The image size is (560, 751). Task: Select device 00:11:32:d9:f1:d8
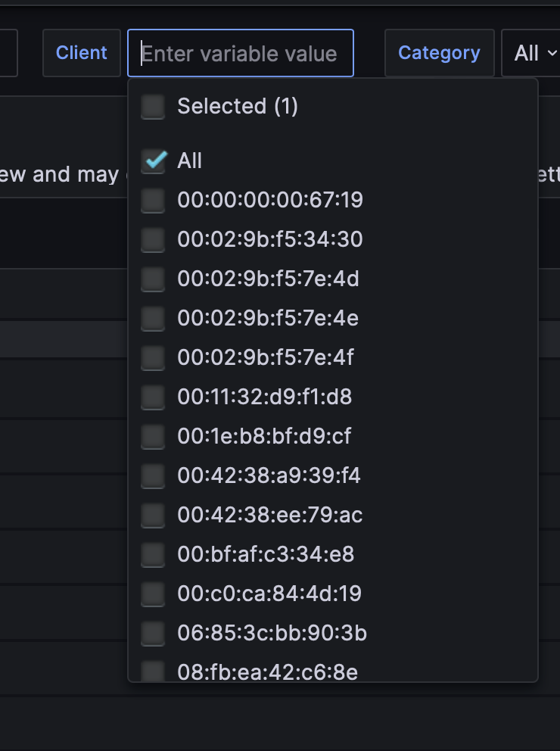tap(153, 397)
